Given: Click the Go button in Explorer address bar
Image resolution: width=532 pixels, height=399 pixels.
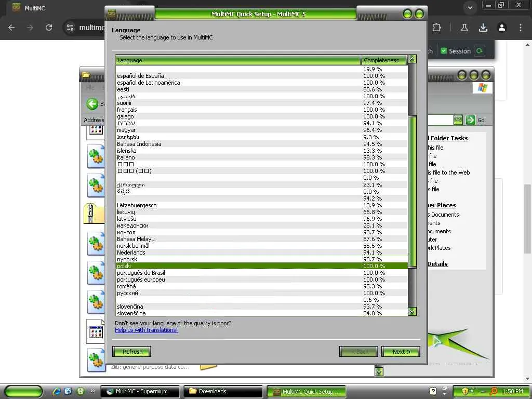Looking at the screenshot, I should (x=475, y=120).
